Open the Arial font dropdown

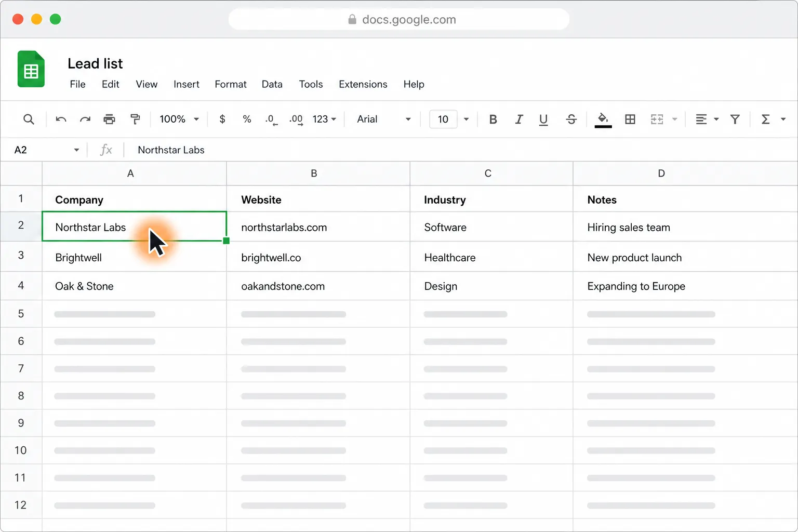point(384,119)
